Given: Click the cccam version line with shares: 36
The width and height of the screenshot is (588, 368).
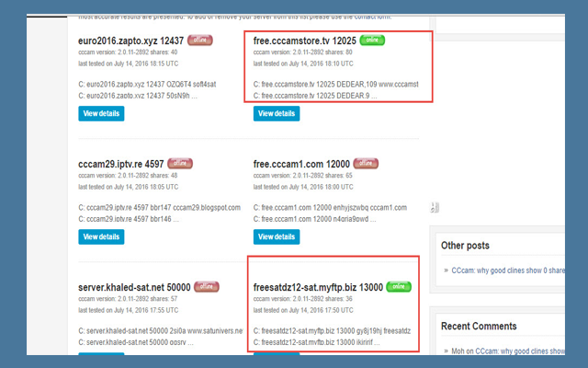Looking at the screenshot, I should tap(302, 298).
